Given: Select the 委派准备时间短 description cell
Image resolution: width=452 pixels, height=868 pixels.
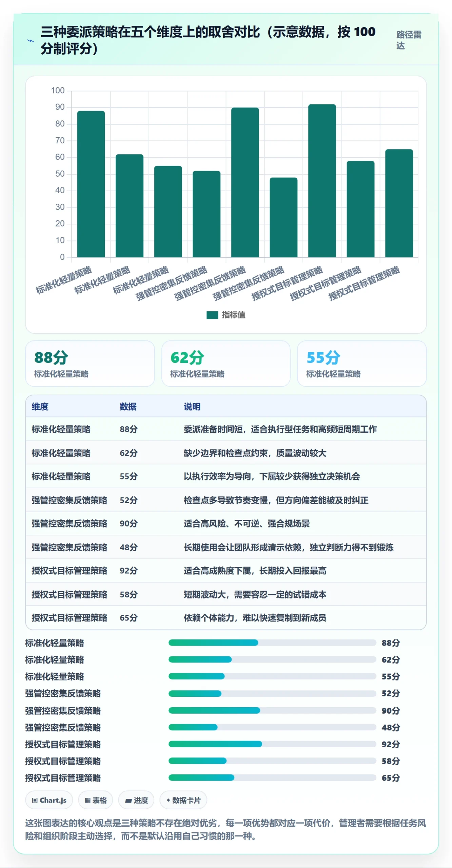Looking at the screenshot, I should click(280, 429).
